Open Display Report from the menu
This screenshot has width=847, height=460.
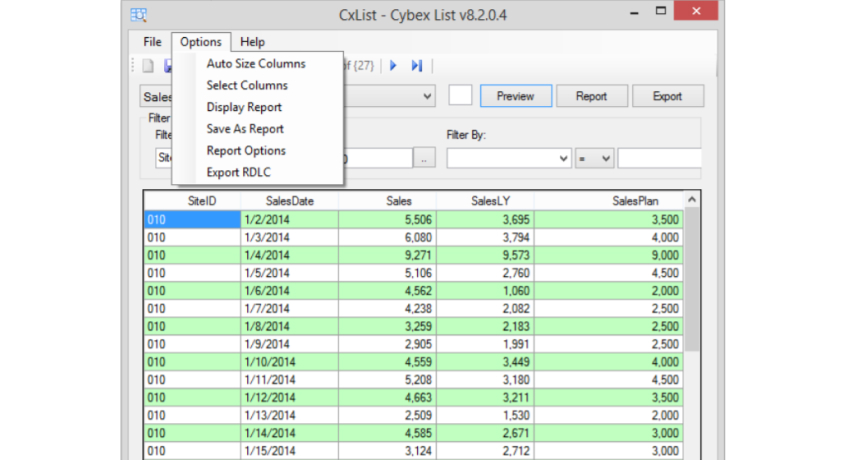pos(244,107)
